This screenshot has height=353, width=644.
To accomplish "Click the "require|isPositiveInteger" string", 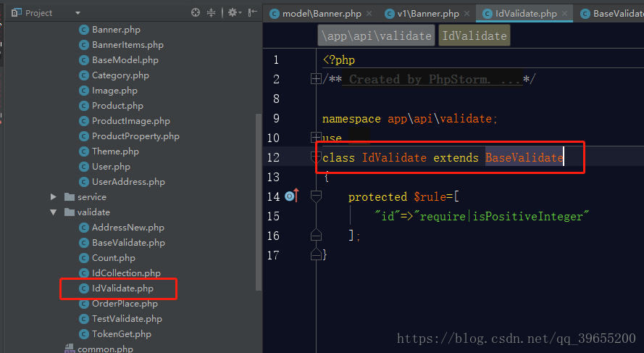I will click(x=501, y=216).
